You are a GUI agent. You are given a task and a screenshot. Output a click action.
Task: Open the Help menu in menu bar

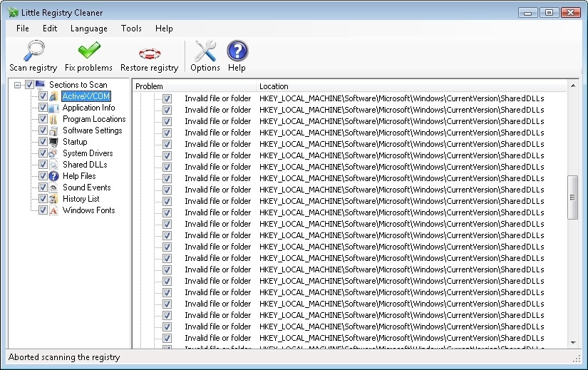pyautogui.click(x=164, y=29)
